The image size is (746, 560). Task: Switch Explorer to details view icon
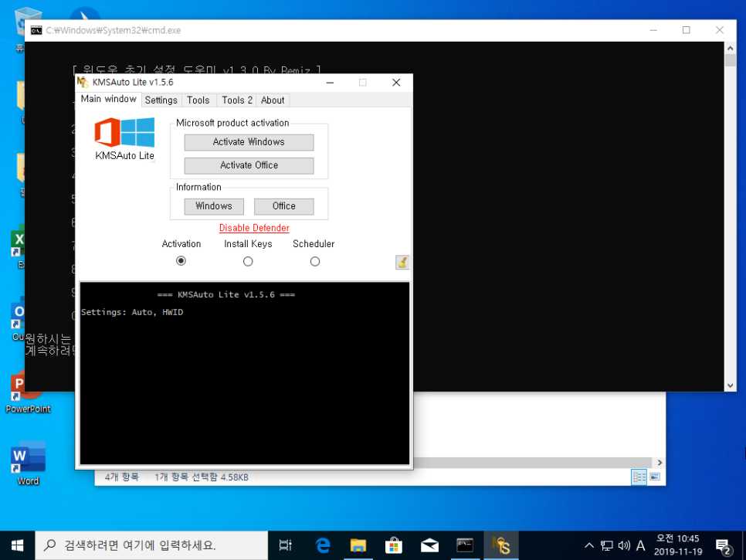point(639,477)
